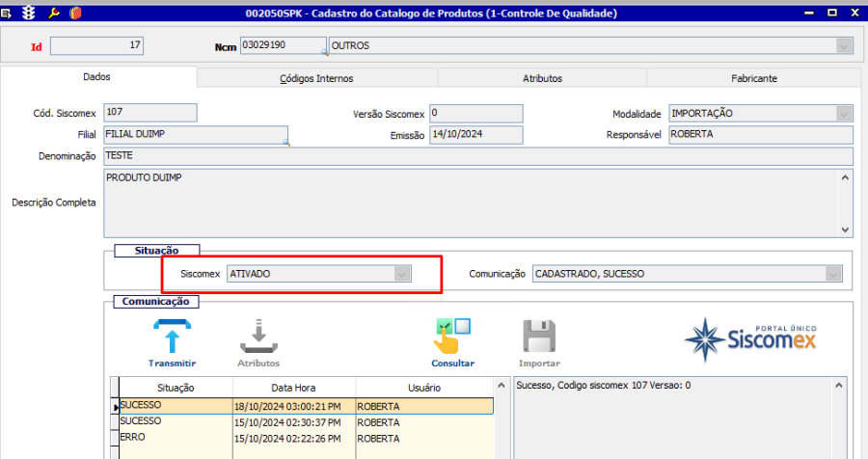Click the Situação column header

(176, 388)
